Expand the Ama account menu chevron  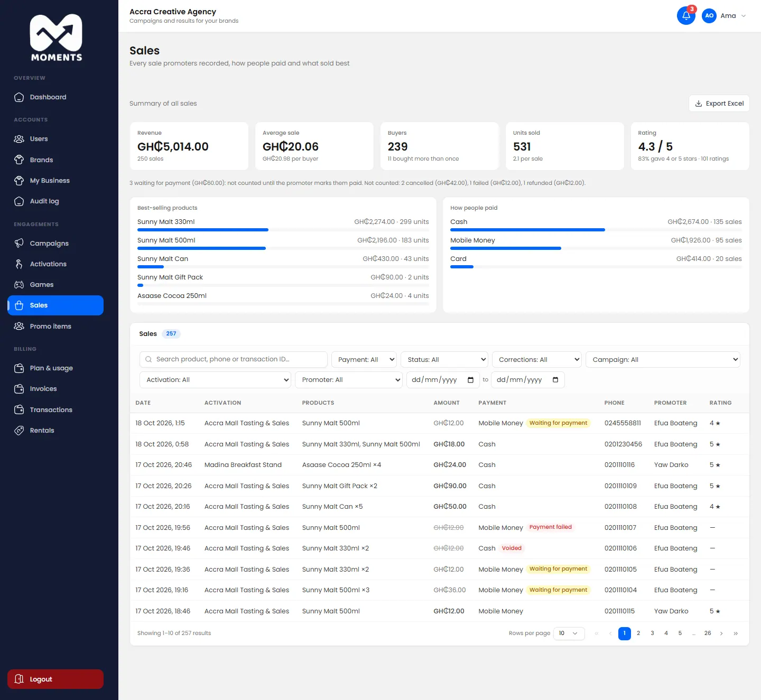click(x=744, y=16)
